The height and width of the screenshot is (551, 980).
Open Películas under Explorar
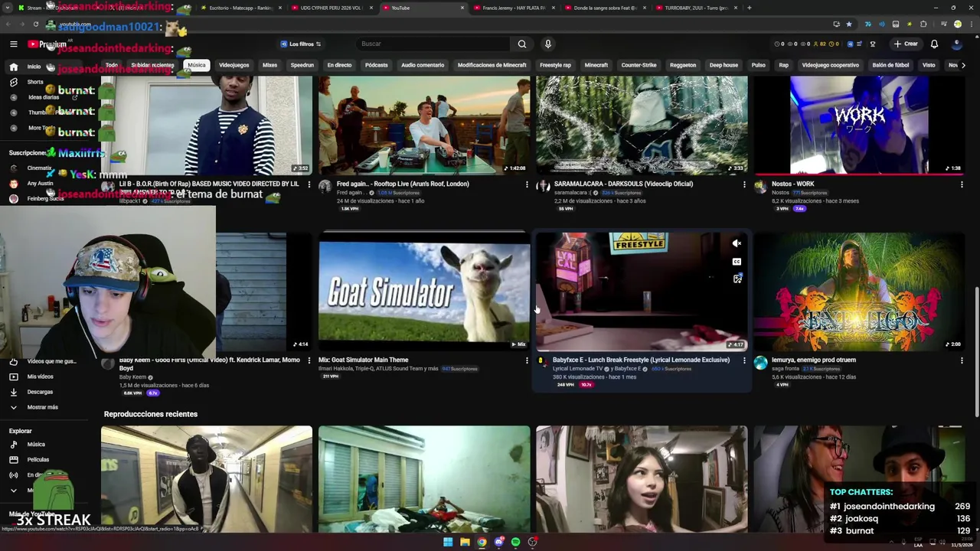point(38,460)
